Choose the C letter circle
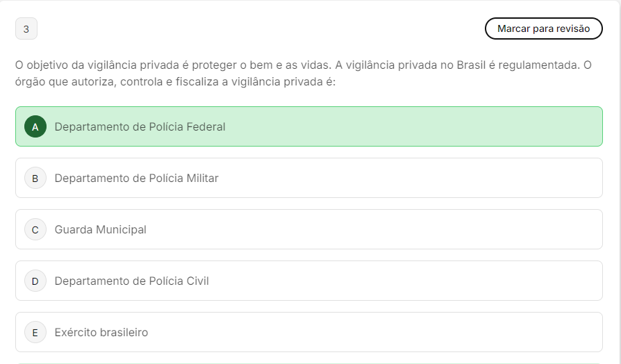The width and height of the screenshot is (621, 364). 35,229
